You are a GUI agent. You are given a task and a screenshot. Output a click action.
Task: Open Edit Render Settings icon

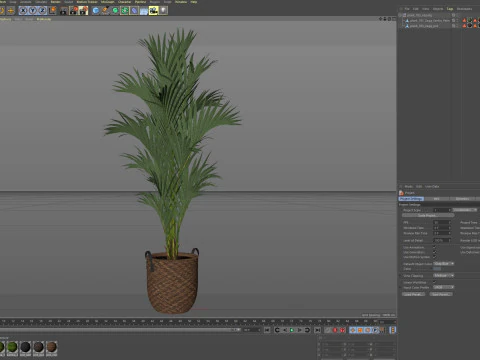(83, 11)
